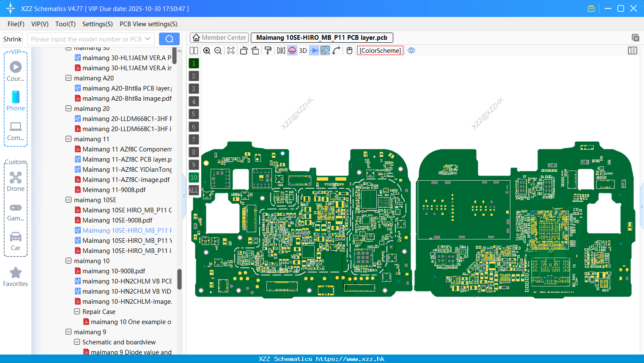Toggle the trace routing display icon
644x363 pixels.
[x=325, y=50]
